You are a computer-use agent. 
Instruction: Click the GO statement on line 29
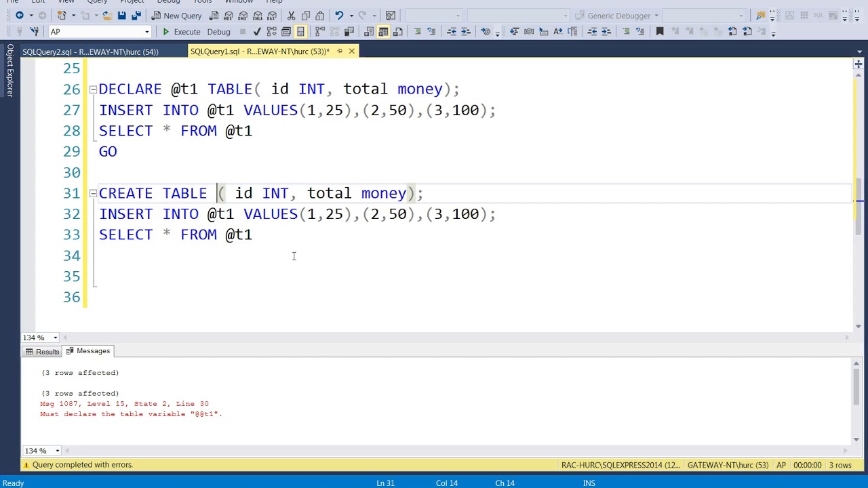108,152
